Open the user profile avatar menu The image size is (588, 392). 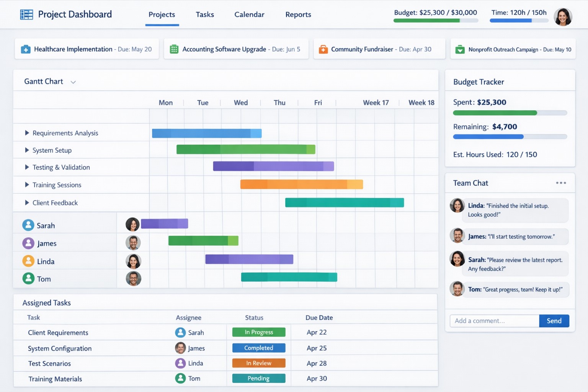tap(563, 17)
